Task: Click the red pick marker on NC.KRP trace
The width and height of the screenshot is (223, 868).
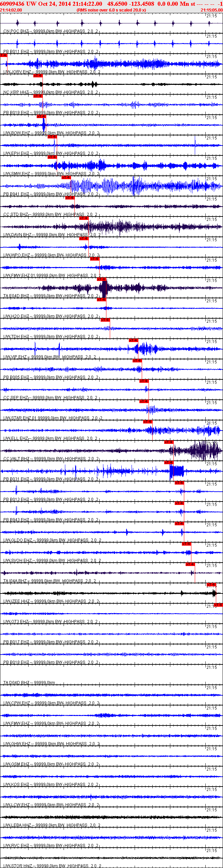Action: [x=38, y=76]
